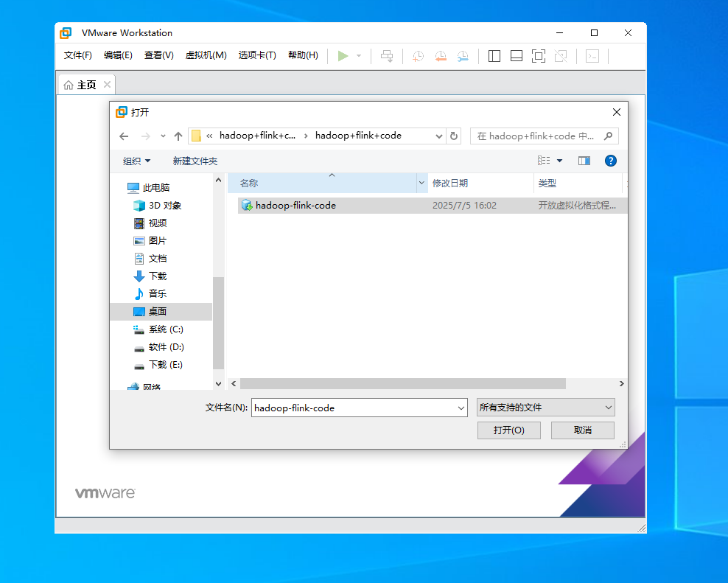Click the 打开(O) open button

(x=508, y=430)
